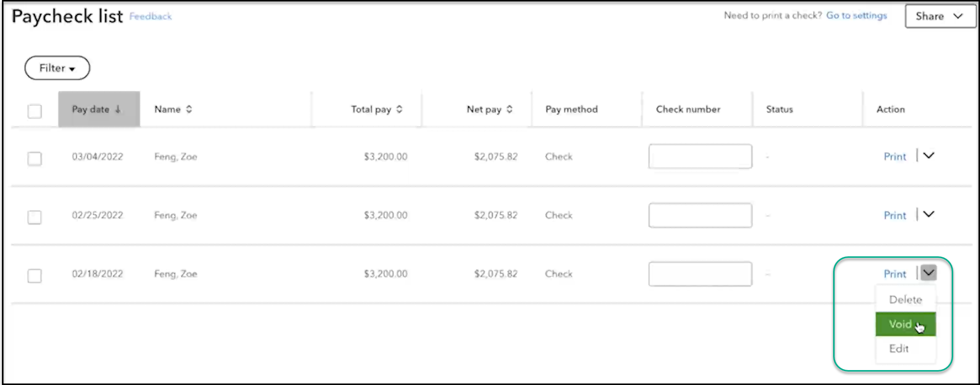Print the 03/04/2022 paycheck

pyautogui.click(x=895, y=156)
